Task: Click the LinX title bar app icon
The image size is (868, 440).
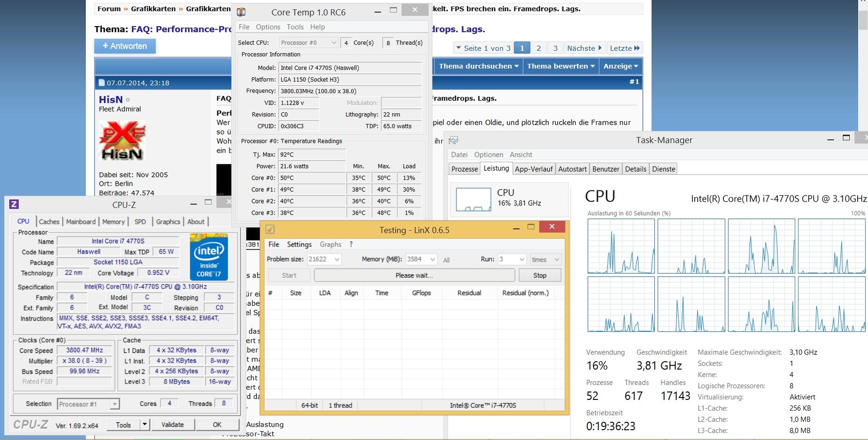Action: 270,229
